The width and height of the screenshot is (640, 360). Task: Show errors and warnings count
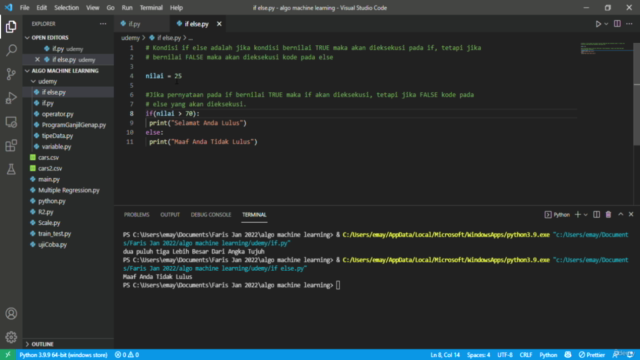point(127,355)
